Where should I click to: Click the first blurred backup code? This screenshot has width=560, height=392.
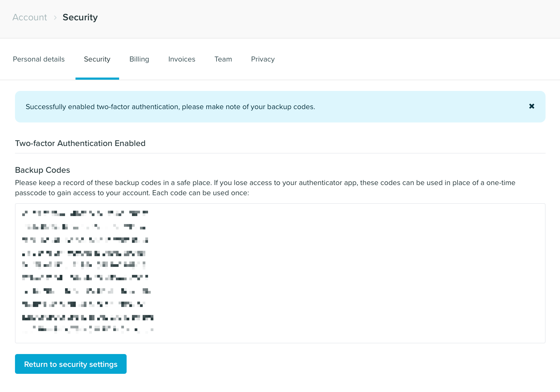tap(85, 213)
